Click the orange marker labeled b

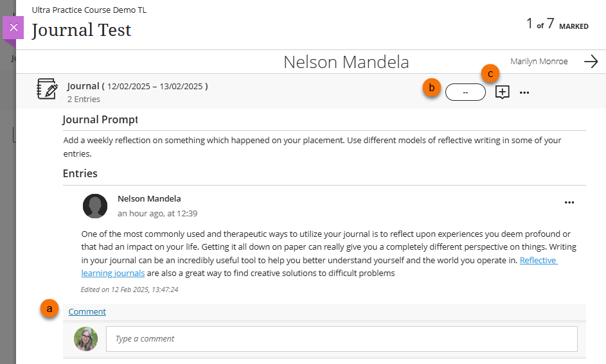[x=432, y=88]
